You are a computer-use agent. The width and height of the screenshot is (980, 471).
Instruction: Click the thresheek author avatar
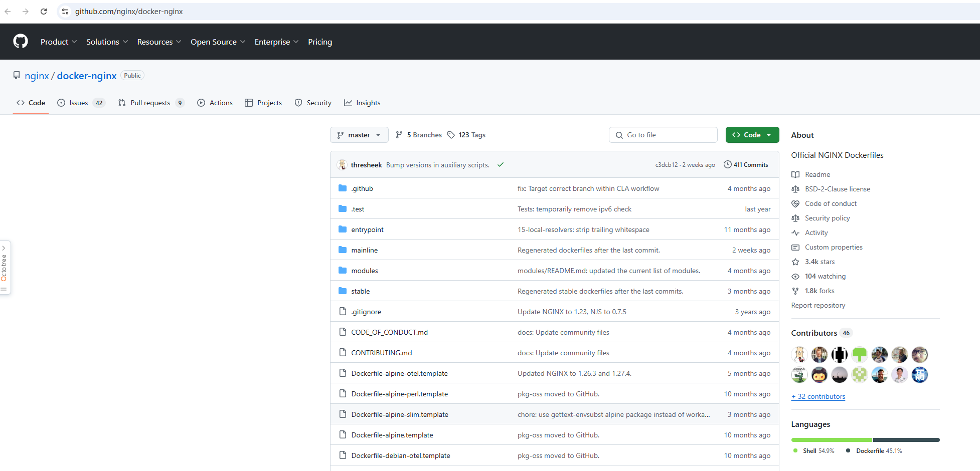click(x=342, y=164)
